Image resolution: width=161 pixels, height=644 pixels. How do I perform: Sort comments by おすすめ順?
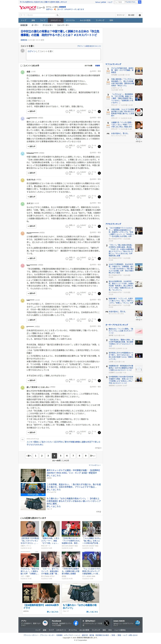(x=88, y=65)
